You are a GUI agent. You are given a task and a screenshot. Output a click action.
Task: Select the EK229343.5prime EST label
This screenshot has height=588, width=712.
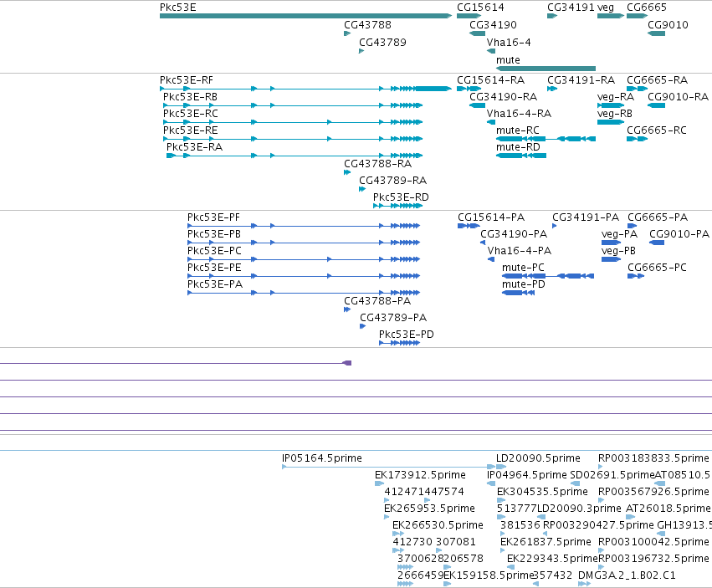(552, 559)
